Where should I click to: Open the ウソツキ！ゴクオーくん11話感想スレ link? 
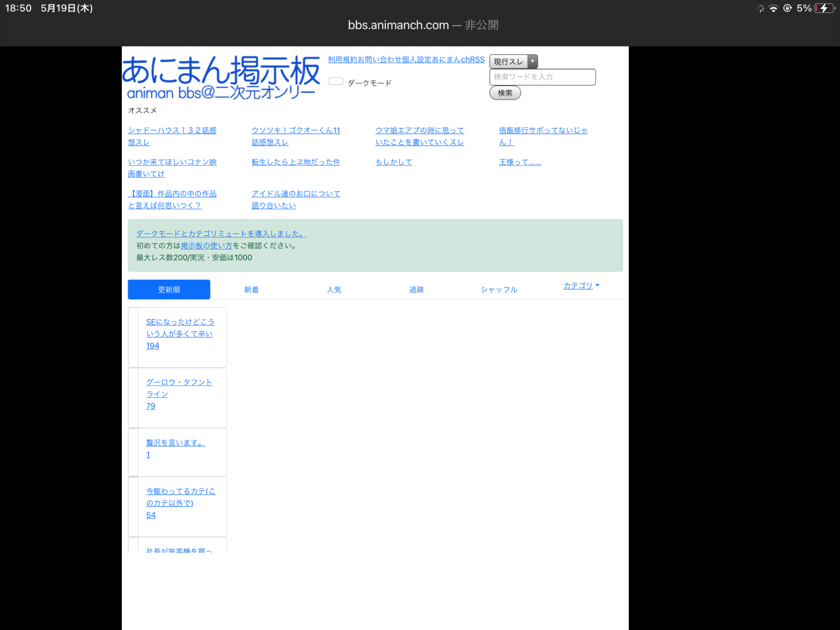[296, 136]
